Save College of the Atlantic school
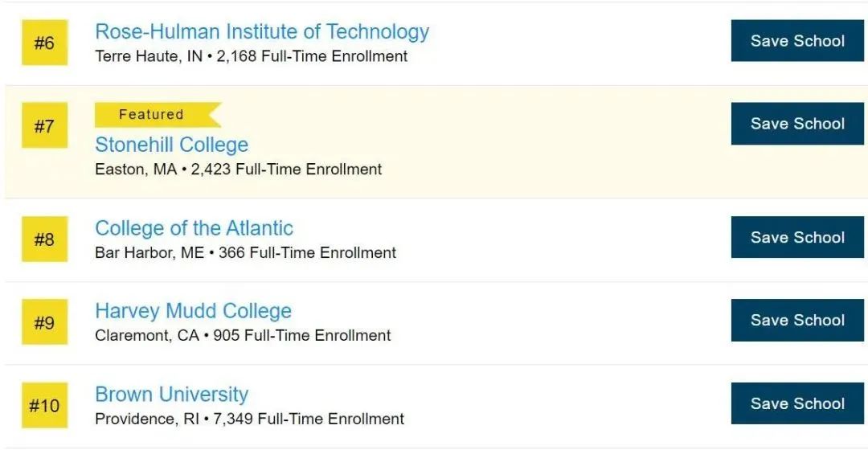Viewport: 868px width, 450px height. 797,237
